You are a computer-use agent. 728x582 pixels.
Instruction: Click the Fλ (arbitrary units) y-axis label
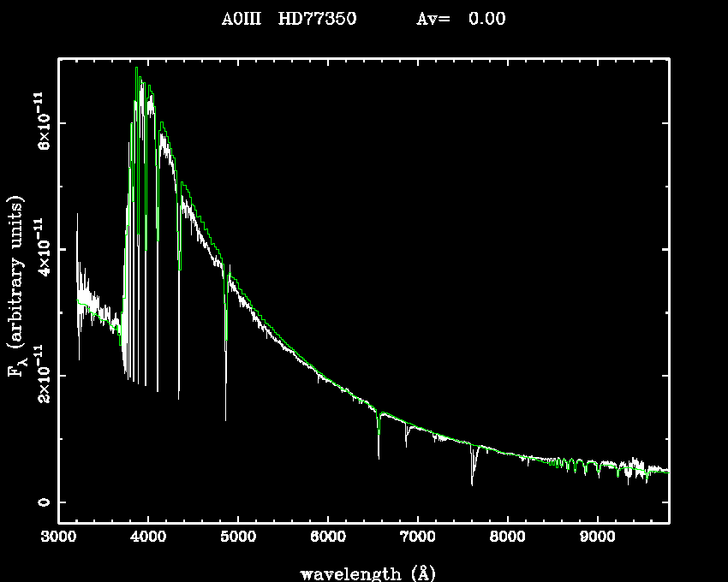click(16, 290)
